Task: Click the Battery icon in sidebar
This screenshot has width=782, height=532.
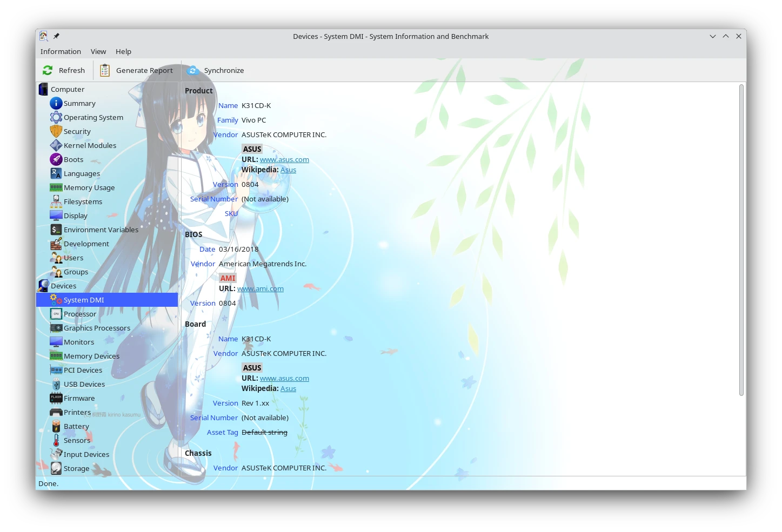Action: (56, 426)
